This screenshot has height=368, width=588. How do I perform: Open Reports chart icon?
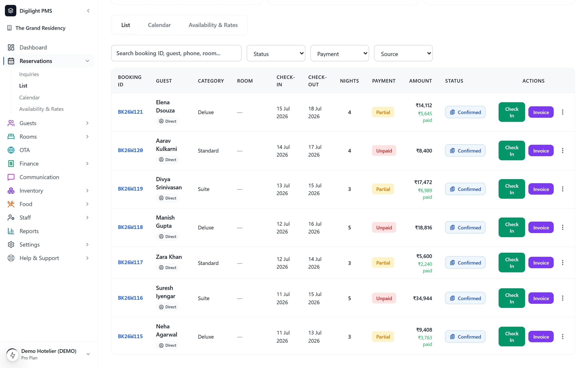pos(11,231)
